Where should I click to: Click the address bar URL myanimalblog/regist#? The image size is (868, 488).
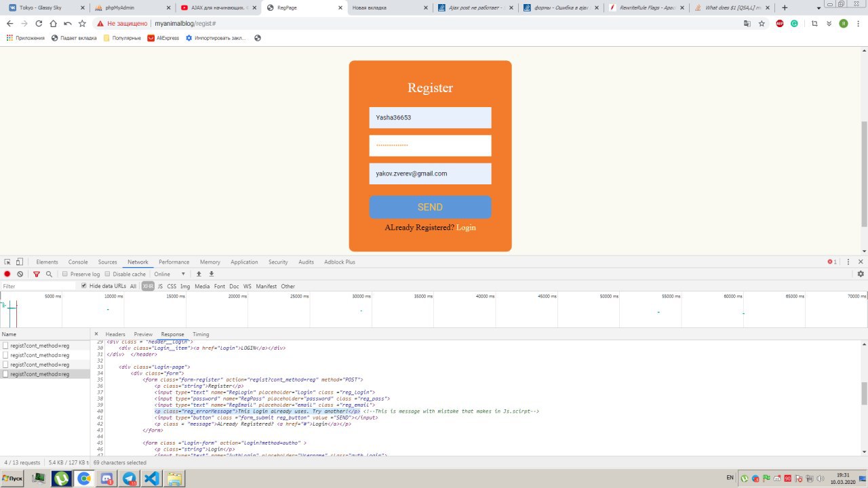coord(185,23)
